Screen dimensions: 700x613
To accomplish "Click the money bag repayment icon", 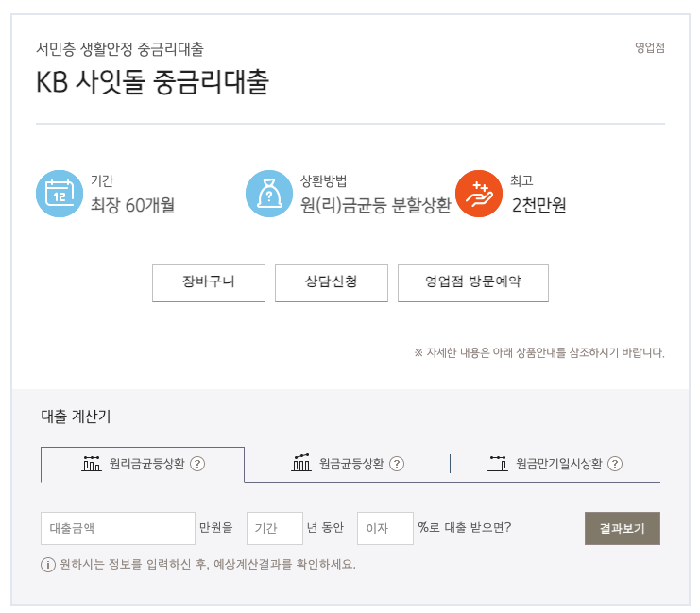I will [269, 194].
